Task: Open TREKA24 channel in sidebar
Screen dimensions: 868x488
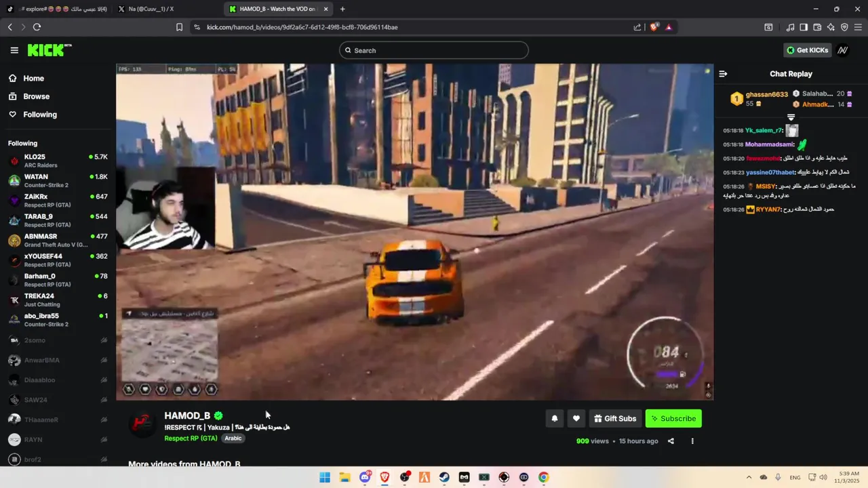Action: click(x=58, y=300)
